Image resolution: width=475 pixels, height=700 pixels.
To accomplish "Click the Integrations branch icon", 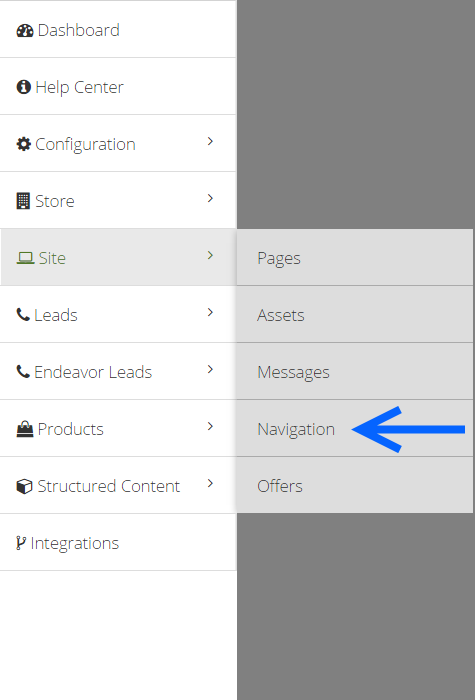I will [x=21, y=543].
